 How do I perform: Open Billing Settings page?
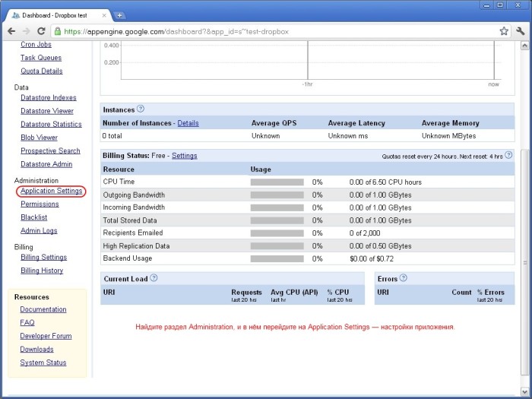tap(44, 257)
